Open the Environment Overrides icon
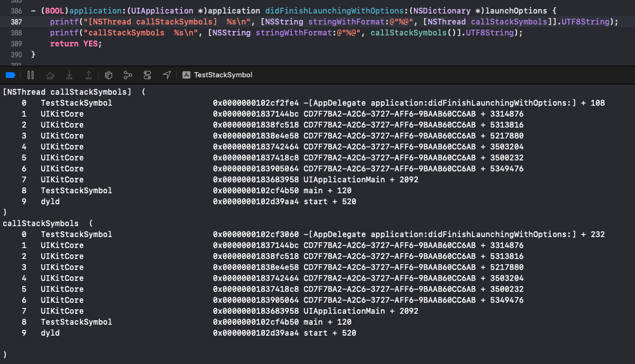The height and width of the screenshot is (364, 635). coord(147,75)
